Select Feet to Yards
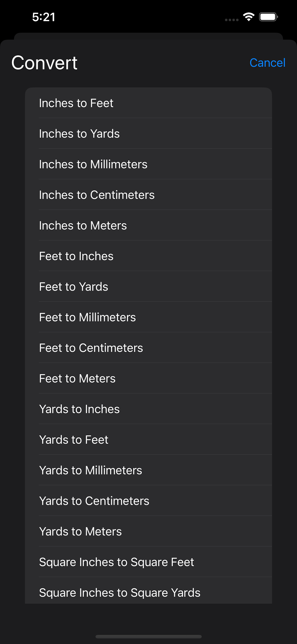Image resolution: width=297 pixels, height=644 pixels. 148,287
